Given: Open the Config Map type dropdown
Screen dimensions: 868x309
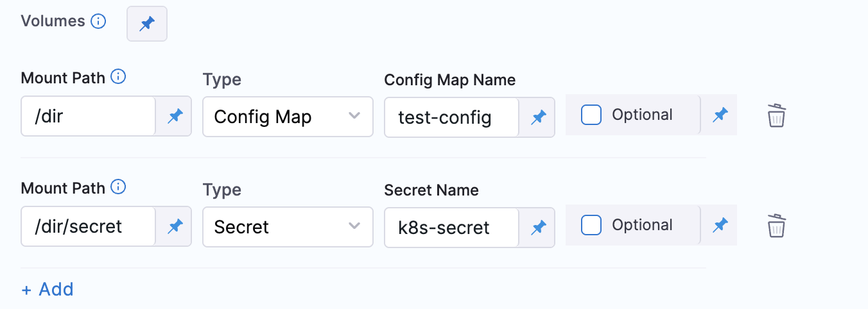Looking at the screenshot, I should [287, 117].
